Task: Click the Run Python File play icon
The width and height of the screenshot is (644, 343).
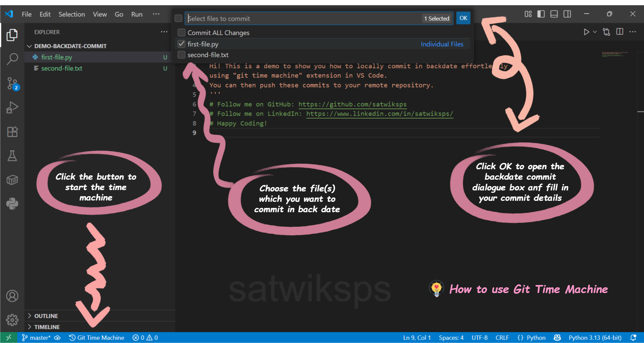Action: pos(586,32)
